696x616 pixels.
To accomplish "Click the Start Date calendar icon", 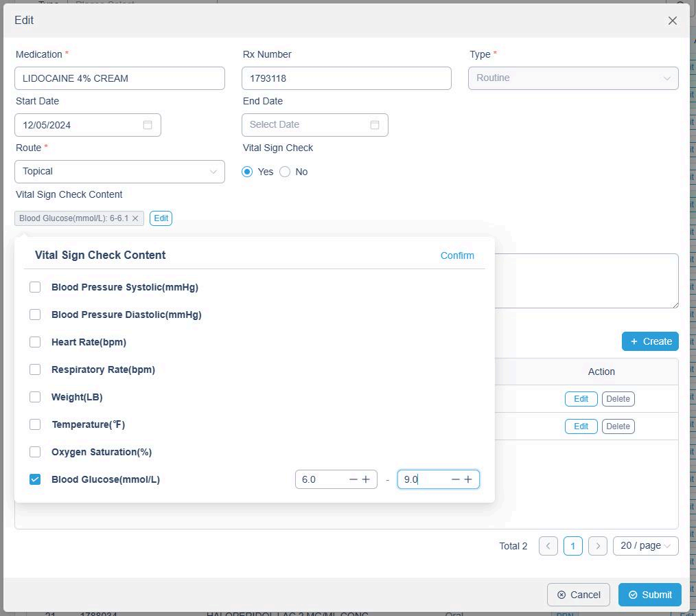I will click(148, 125).
